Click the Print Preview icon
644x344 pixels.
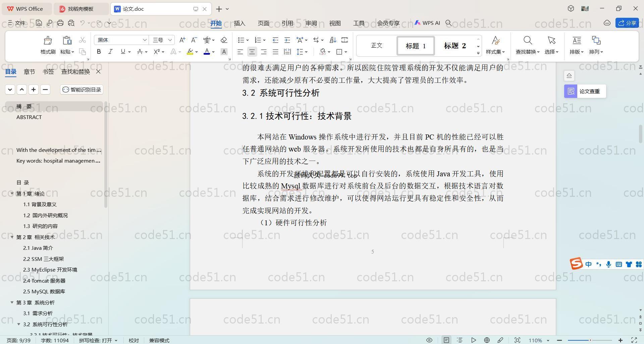(x=71, y=23)
